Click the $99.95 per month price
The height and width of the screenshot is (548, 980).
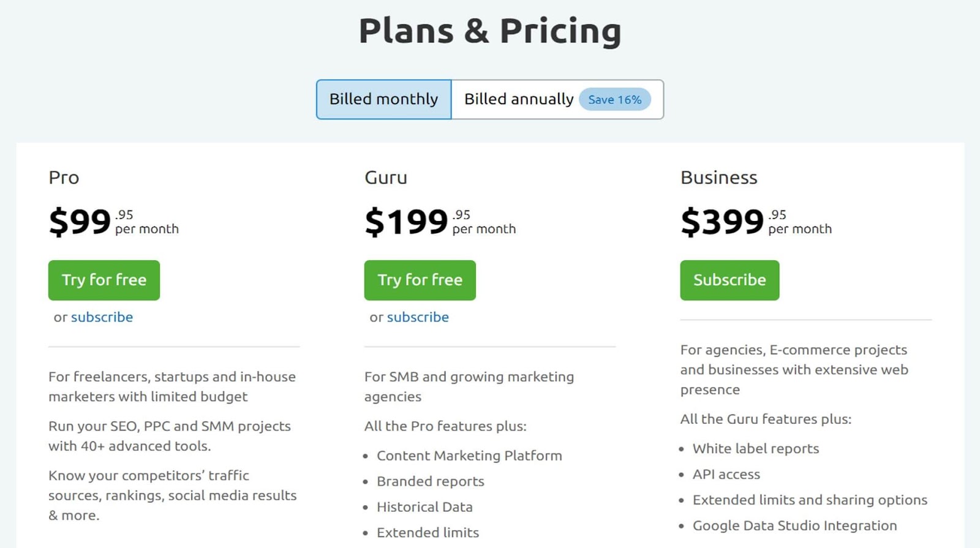(113, 222)
